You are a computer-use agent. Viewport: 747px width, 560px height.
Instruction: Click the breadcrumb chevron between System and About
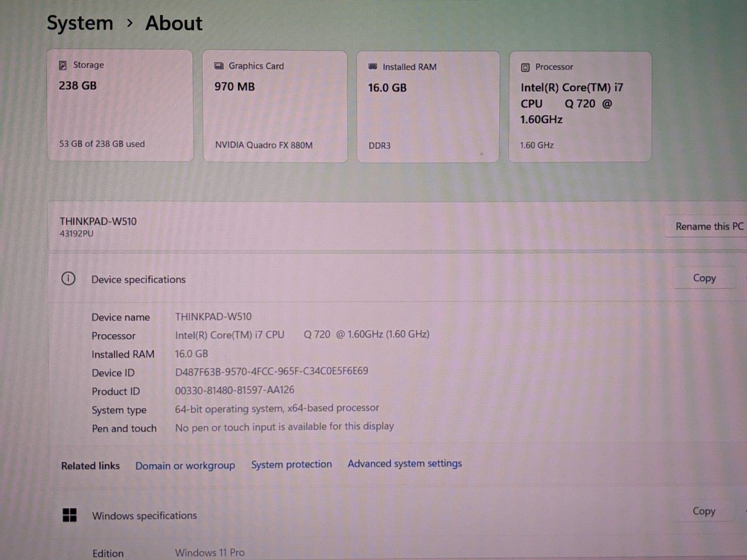[x=130, y=23]
